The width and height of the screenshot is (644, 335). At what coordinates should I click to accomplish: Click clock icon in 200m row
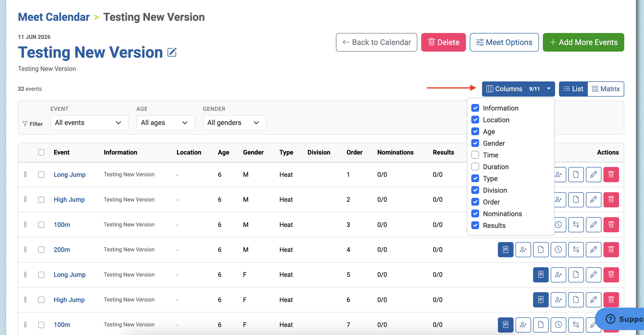558,249
